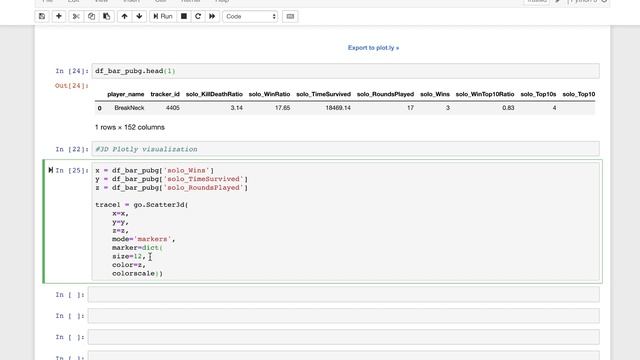Click the solo_Top10s column header
Viewport: 640px width, 360px height.
pyautogui.click(x=538, y=94)
